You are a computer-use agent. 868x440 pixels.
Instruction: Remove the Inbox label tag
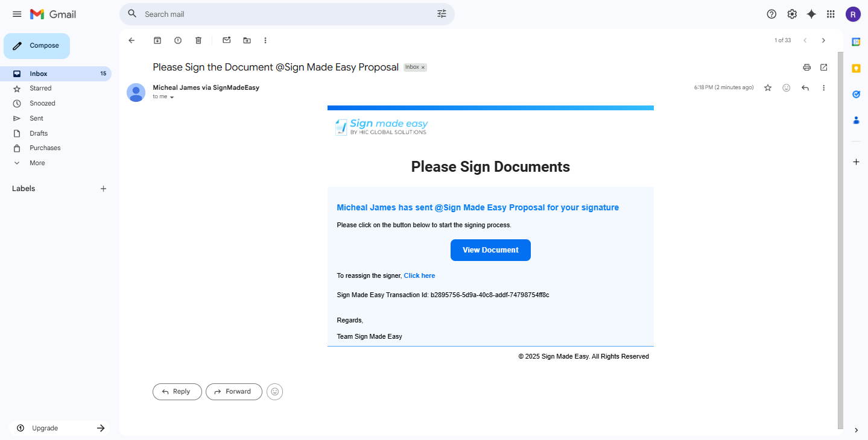pyautogui.click(x=423, y=68)
